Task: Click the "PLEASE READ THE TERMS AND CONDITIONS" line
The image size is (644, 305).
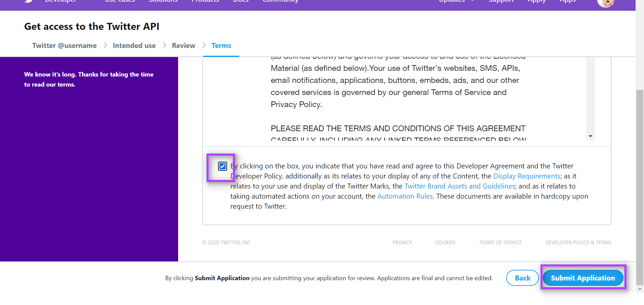Action: pos(398,129)
